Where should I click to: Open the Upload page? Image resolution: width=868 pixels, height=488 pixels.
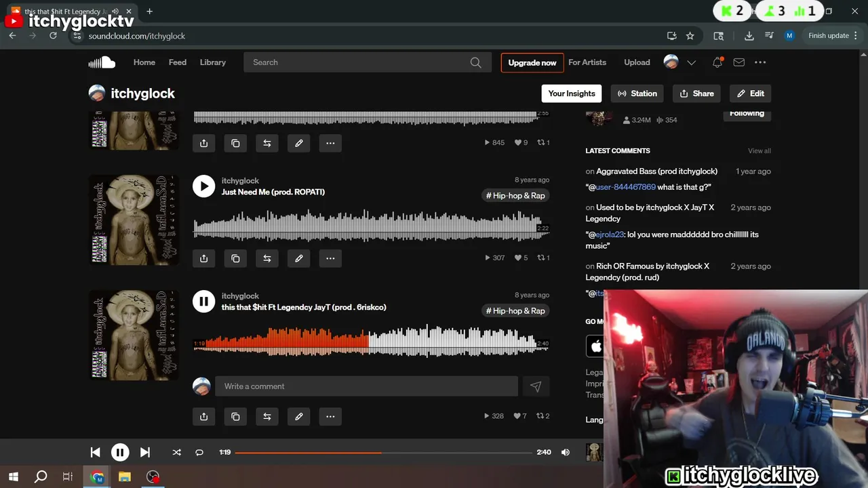coord(637,62)
